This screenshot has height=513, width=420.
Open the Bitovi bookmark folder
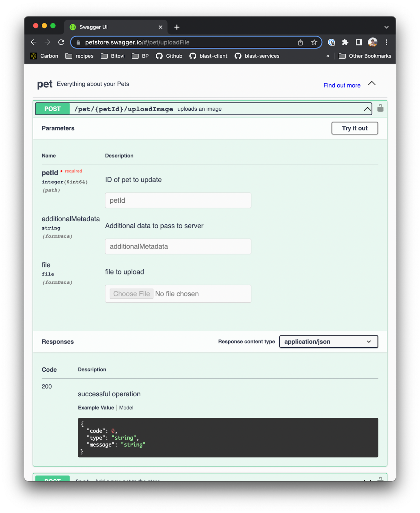click(112, 56)
